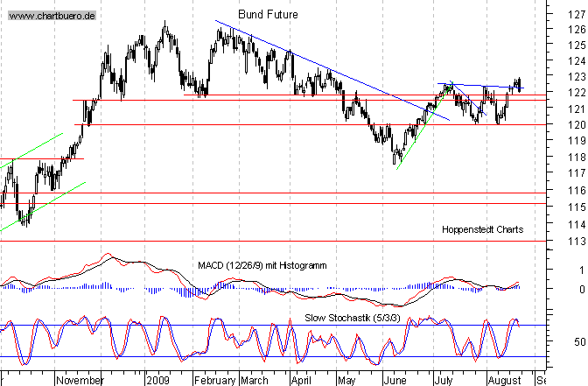Viewport: 588px width, 386px height.
Task: Select the 120 price level on the axis
Action: 575,125
